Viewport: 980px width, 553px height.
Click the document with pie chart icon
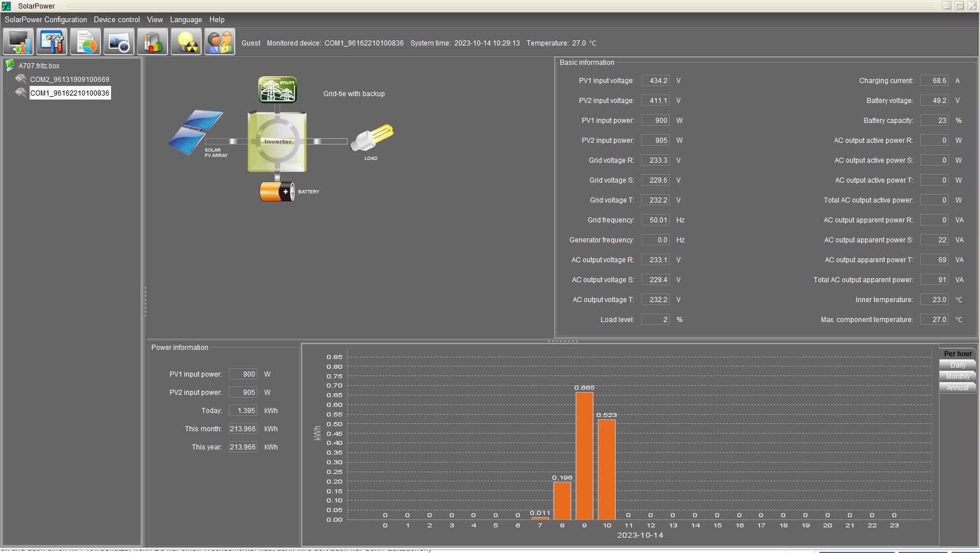(x=85, y=42)
